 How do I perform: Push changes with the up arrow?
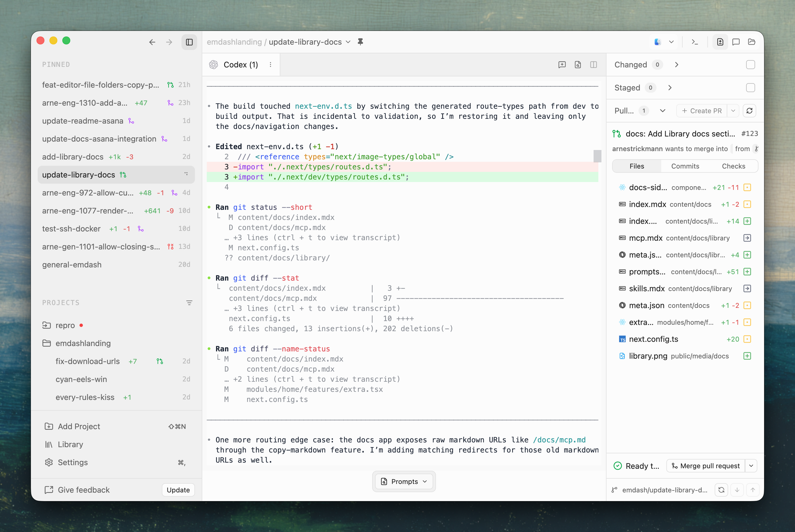pyautogui.click(x=753, y=490)
